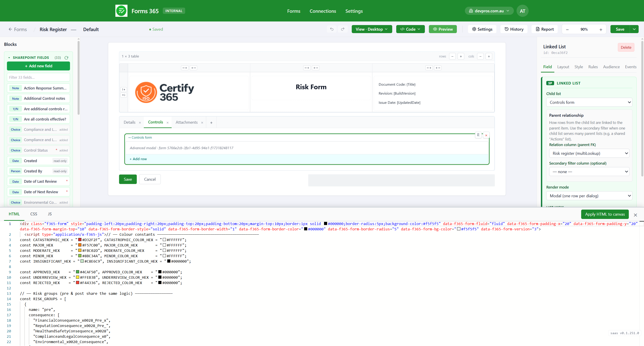Open the Child list dropdown
This screenshot has width=644, height=346.
pos(589,102)
